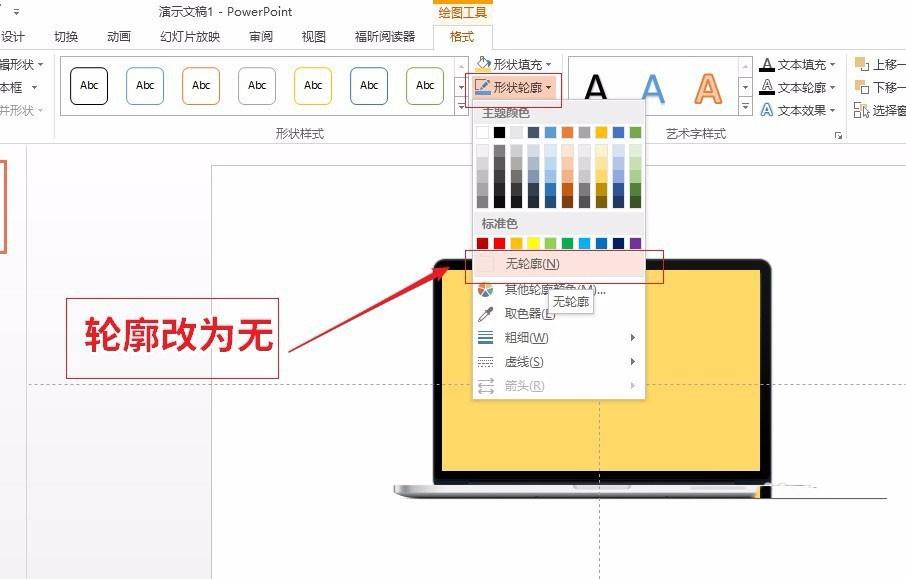
Task: Open the 视图 ribbon tab
Action: [x=313, y=36]
